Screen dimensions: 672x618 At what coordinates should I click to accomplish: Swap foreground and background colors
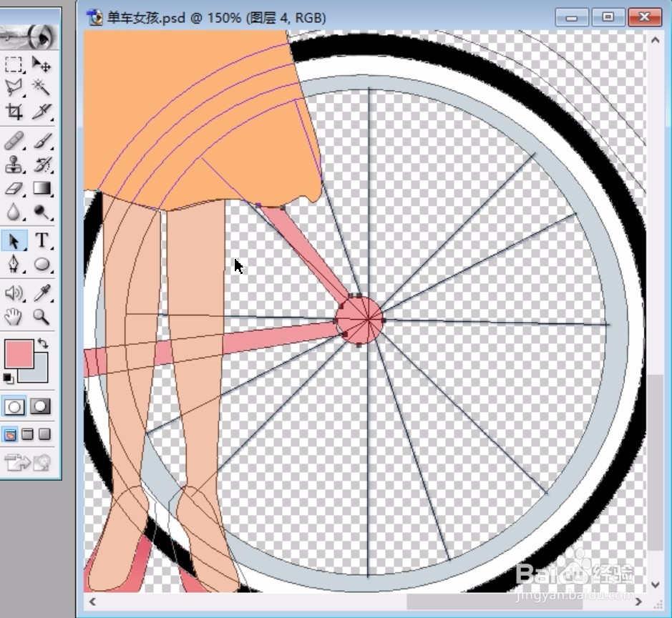[x=43, y=343]
